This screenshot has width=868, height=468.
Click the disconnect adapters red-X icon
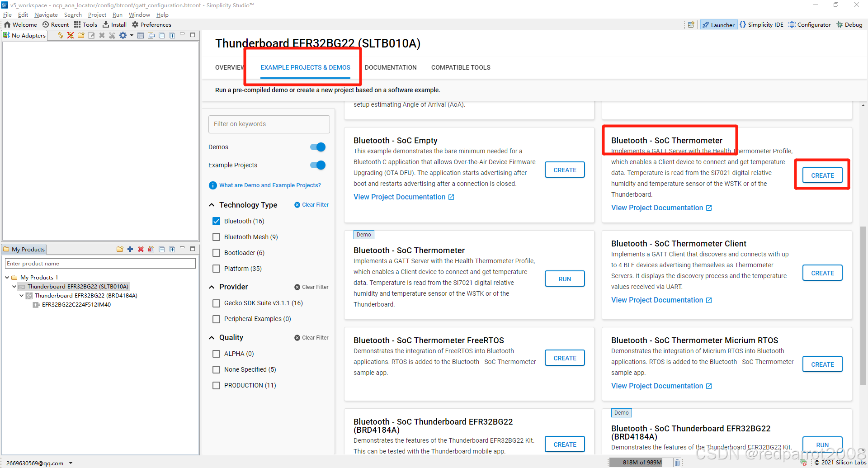(x=71, y=35)
